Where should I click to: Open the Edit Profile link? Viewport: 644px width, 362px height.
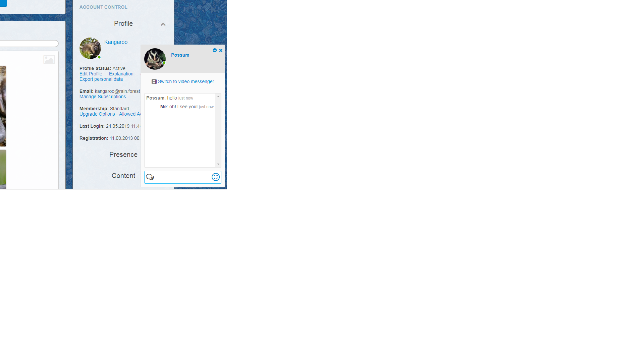91,74
